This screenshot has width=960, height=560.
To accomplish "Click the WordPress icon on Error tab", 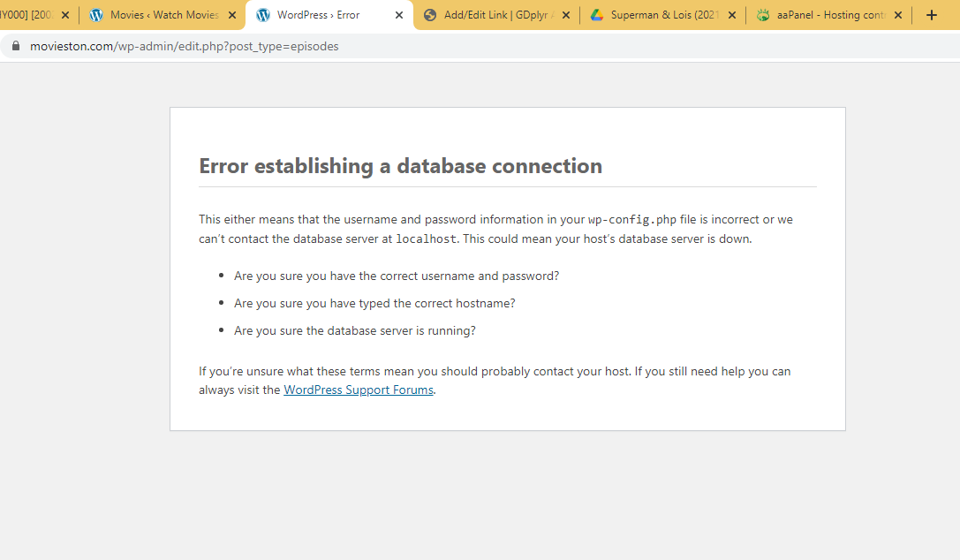I will (263, 15).
